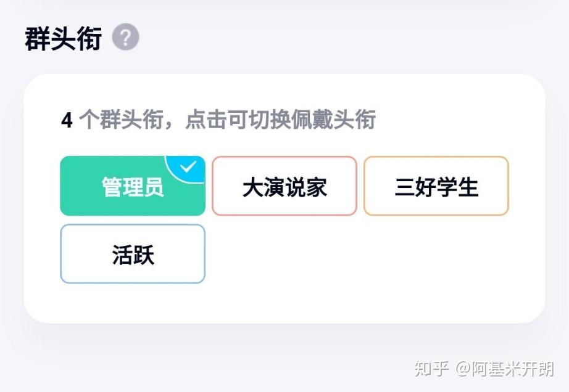
Task: Switch to the 大演说家 title
Action: (284, 186)
